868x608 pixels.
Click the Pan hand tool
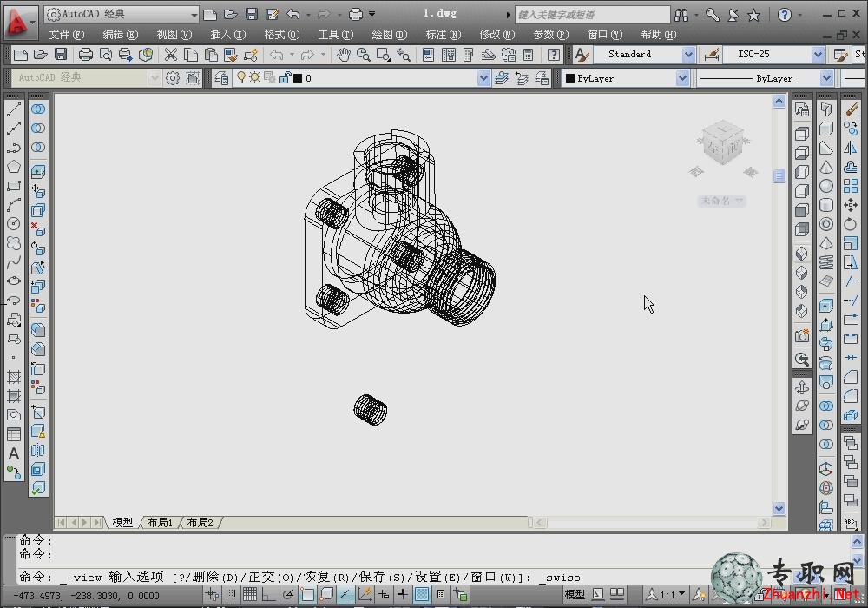[x=343, y=54]
